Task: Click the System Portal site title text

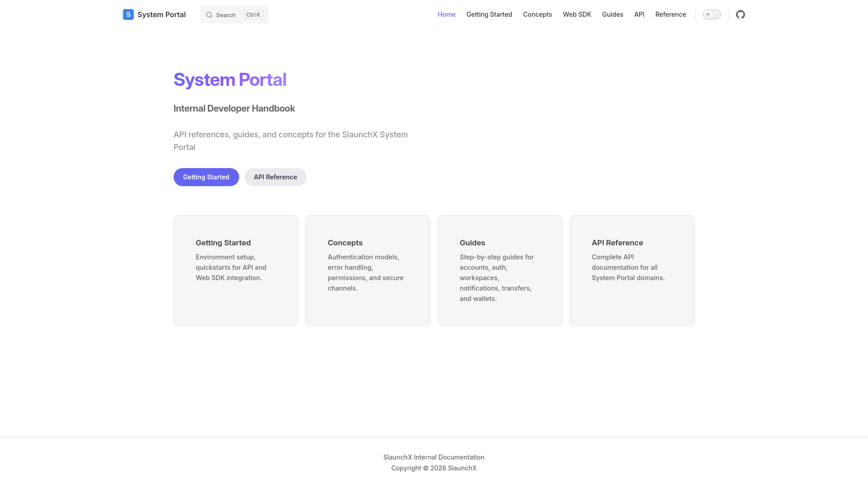Action: [x=161, y=14]
